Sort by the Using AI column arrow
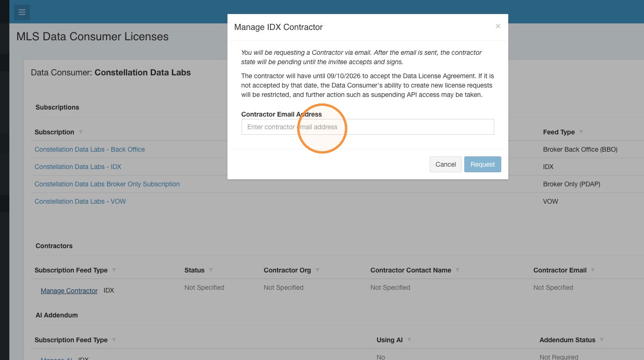 pos(409,340)
